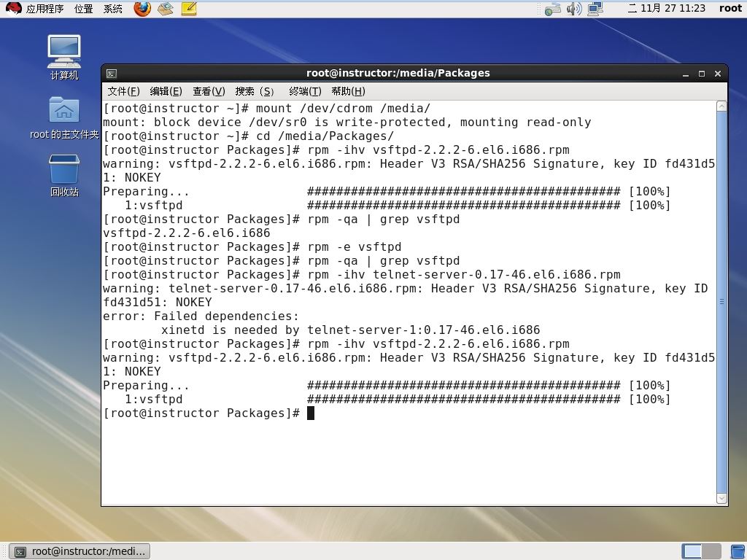Click the 'xinetd is needed by' line
The height and width of the screenshot is (560, 747).
(x=351, y=330)
